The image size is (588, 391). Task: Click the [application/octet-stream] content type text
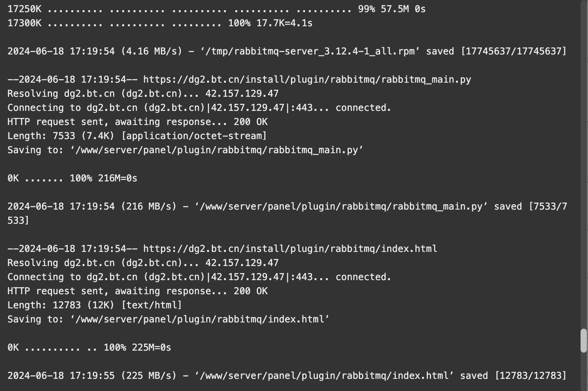tap(194, 136)
